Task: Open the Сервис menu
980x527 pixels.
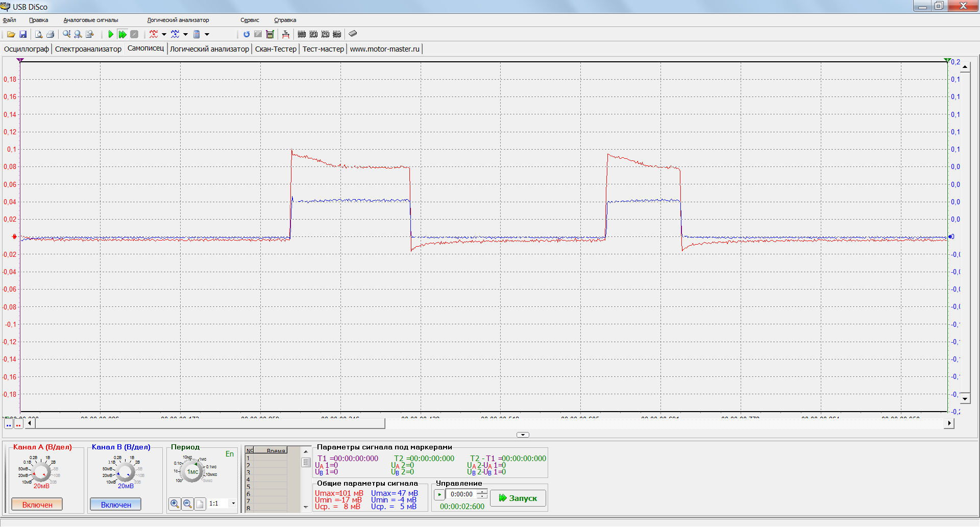Action: pos(250,20)
